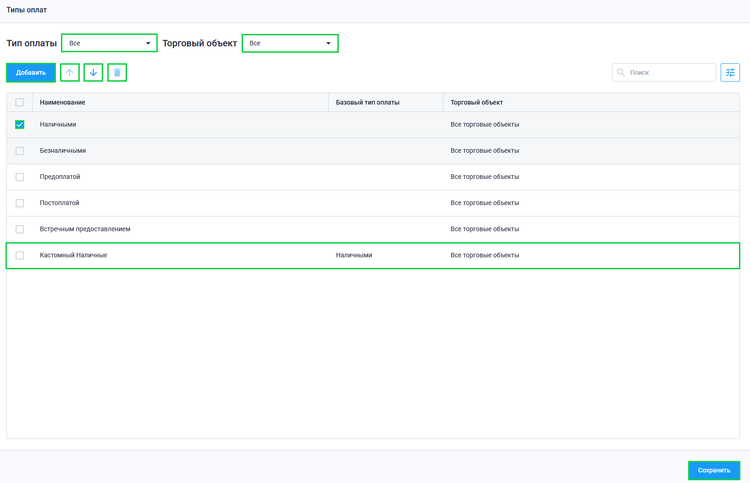
Task: Expand the Торговый объект dropdown
Action: 290,43
